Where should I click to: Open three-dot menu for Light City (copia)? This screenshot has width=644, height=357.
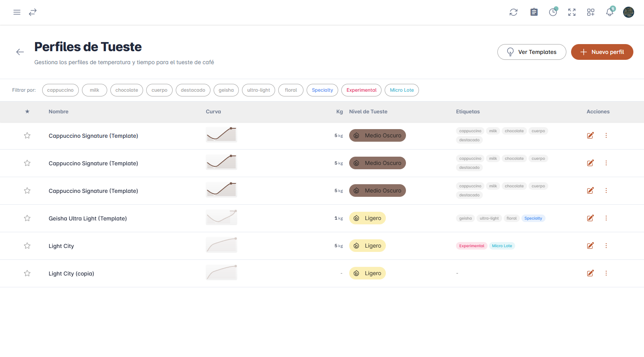[606, 273]
